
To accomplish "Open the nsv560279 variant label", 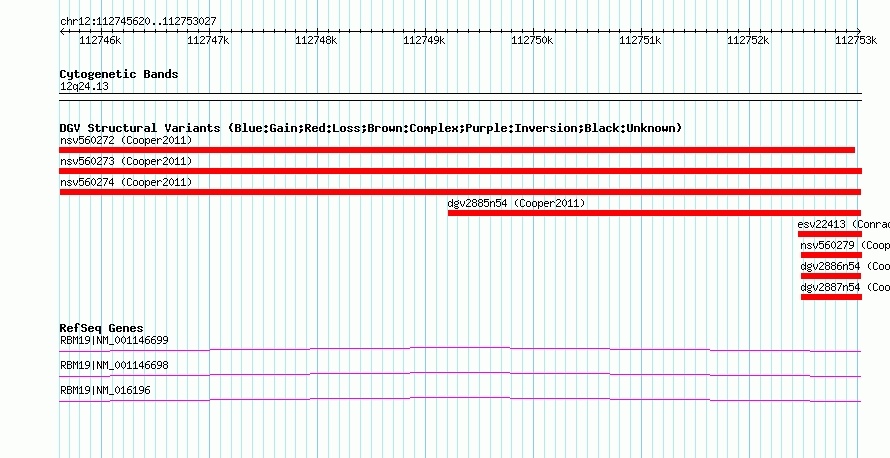I will pos(845,245).
